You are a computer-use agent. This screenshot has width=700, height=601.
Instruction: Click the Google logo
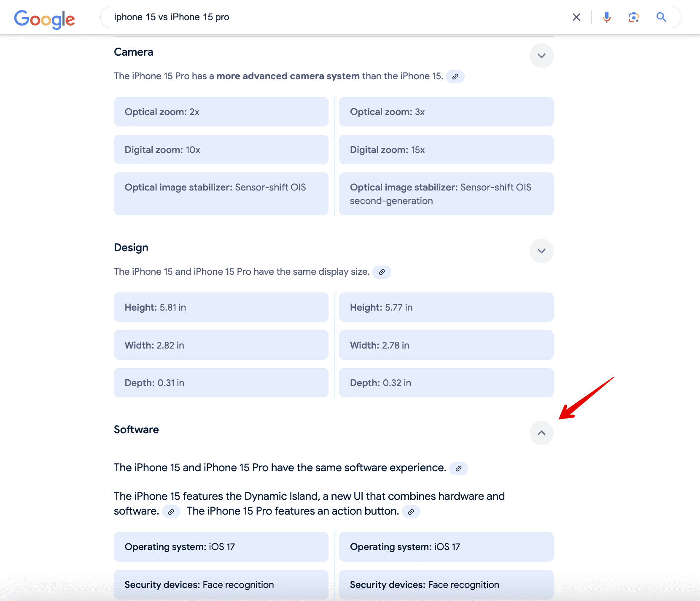tap(44, 19)
